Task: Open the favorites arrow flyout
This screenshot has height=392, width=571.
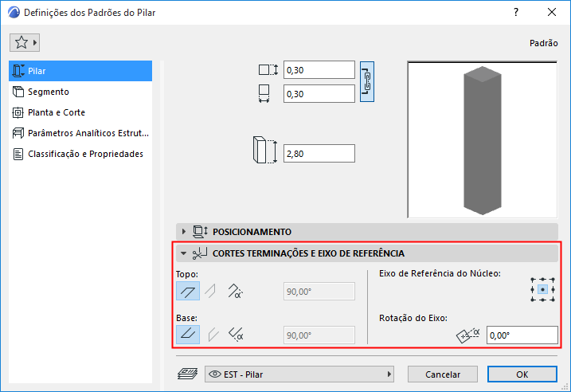Action: click(35, 42)
